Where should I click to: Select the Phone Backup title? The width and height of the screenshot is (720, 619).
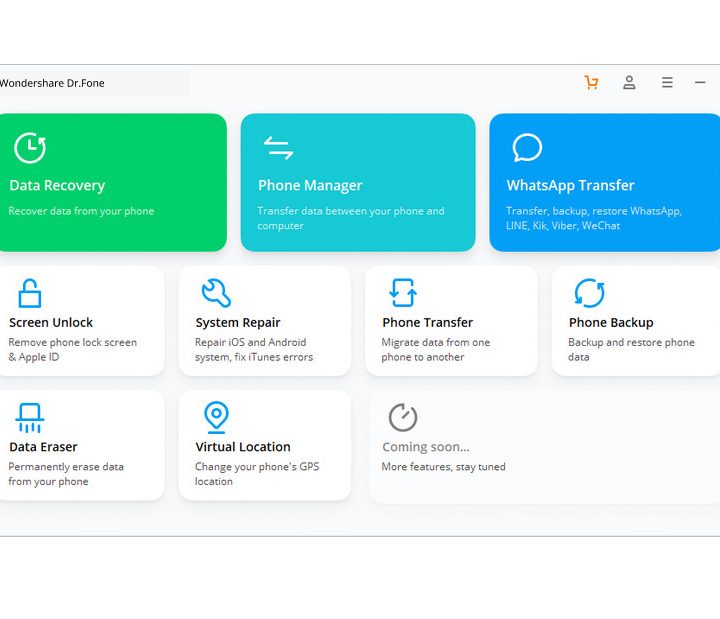pos(611,323)
